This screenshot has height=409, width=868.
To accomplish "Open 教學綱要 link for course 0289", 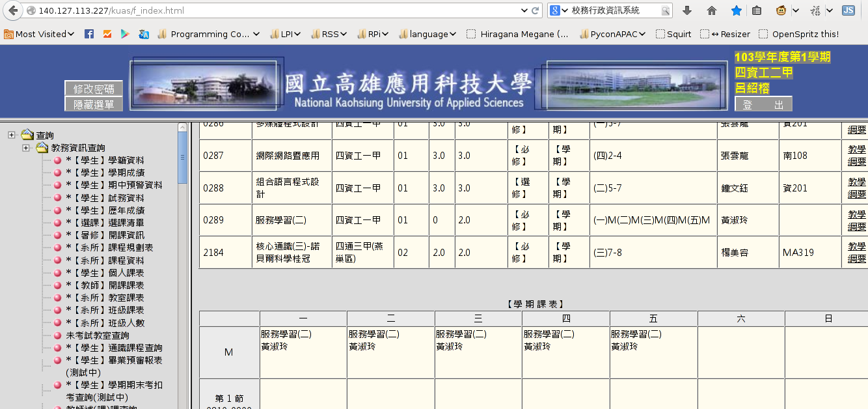I will click(857, 220).
